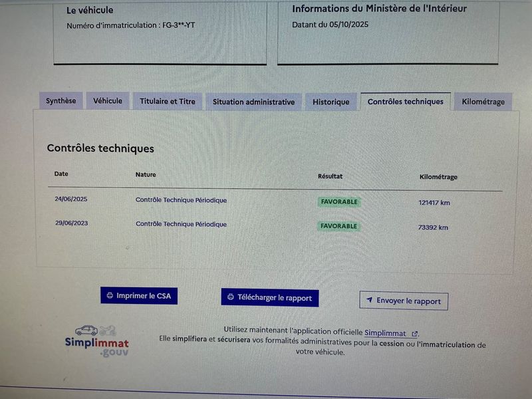Select the Contrôles techniques tab
The height and width of the screenshot is (399, 532).
pyautogui.click(x=405, y=102)
